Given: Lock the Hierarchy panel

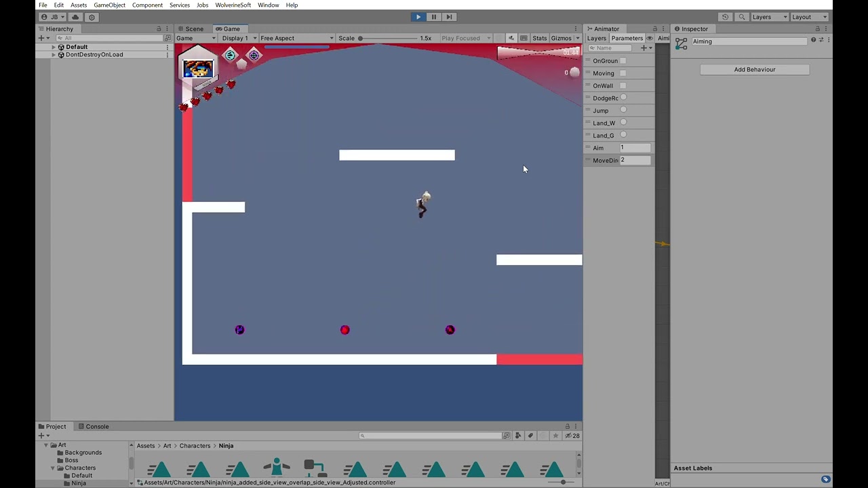Looking at the screenshot, I should point(159,28).
